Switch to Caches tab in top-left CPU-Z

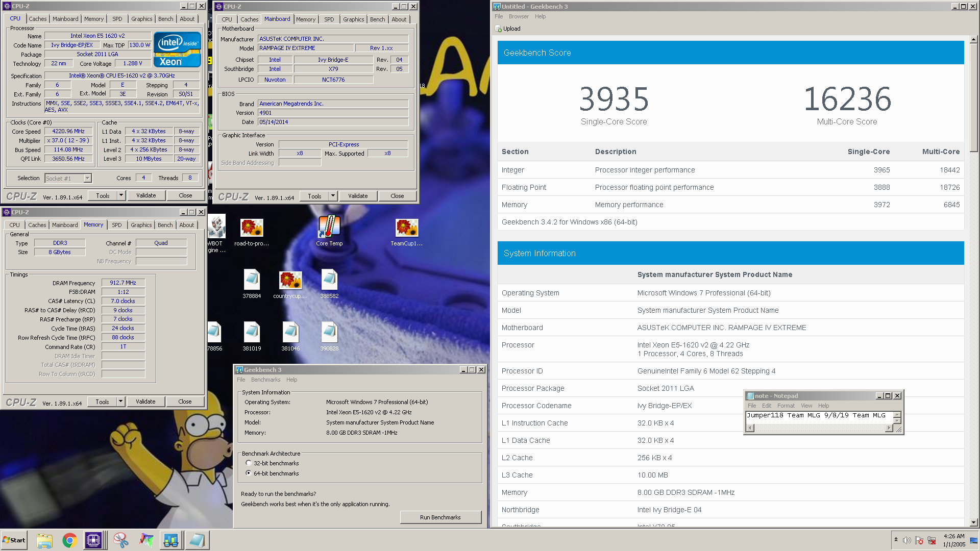[x=37, y=19]
